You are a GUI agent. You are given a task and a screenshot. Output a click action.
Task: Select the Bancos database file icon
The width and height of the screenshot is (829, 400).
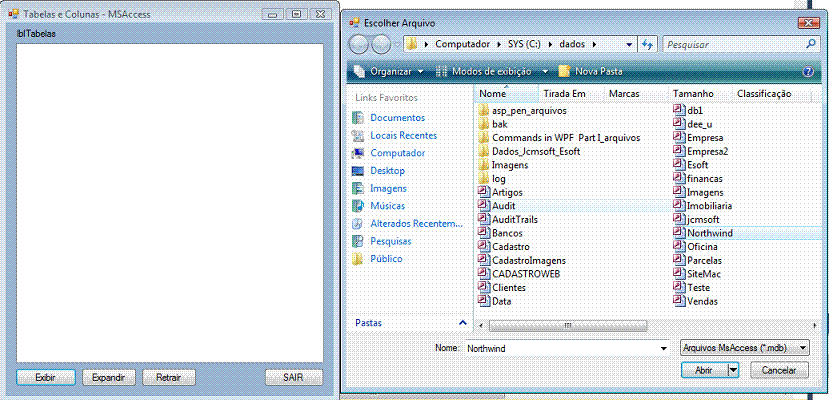coord(483,232)
